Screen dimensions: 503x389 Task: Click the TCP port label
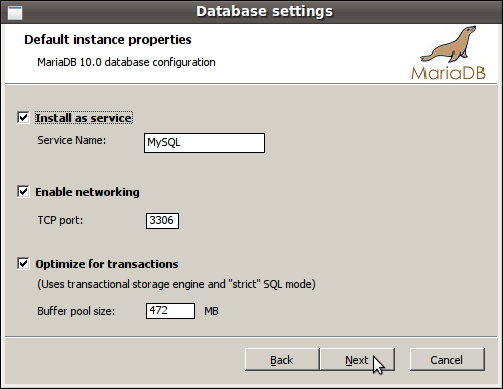click(60, 220)
